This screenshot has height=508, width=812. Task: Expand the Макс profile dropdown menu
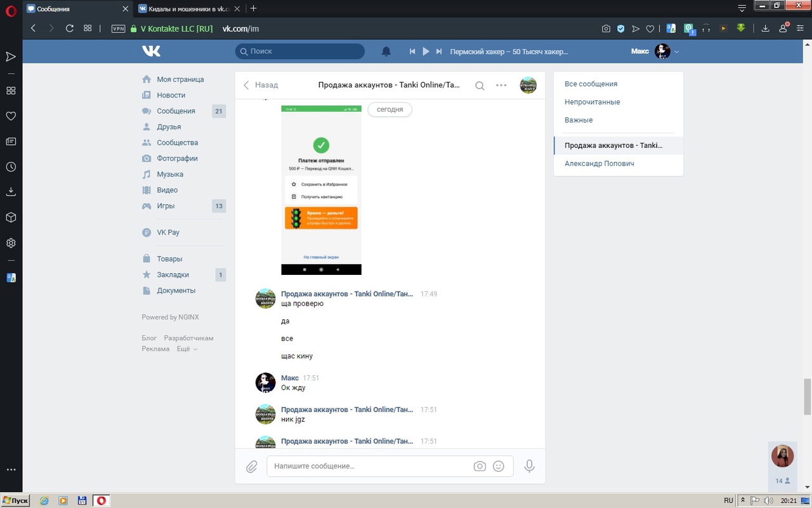tap(677, 51)
